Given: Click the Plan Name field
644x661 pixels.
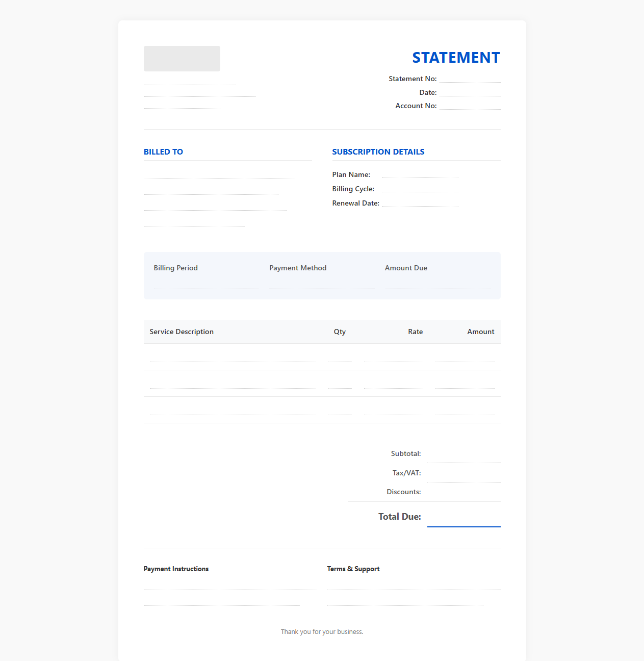Looking at the screenshot, I should coord(420,173).
